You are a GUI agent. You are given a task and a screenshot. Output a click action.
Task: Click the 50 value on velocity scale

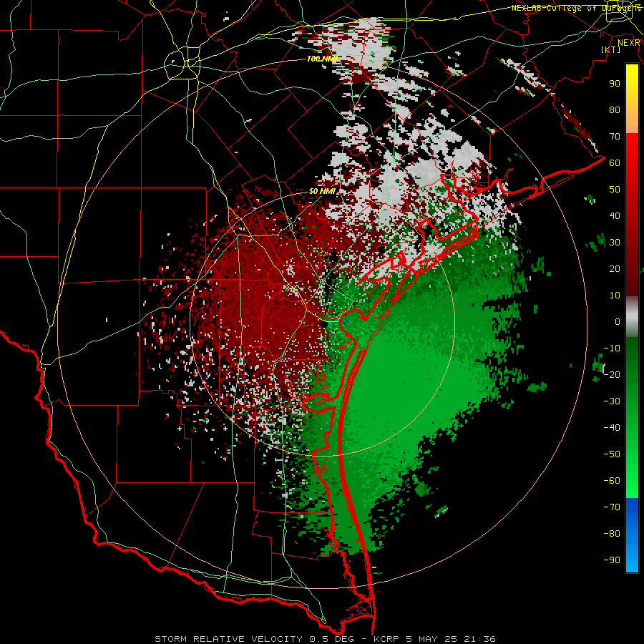615,190
